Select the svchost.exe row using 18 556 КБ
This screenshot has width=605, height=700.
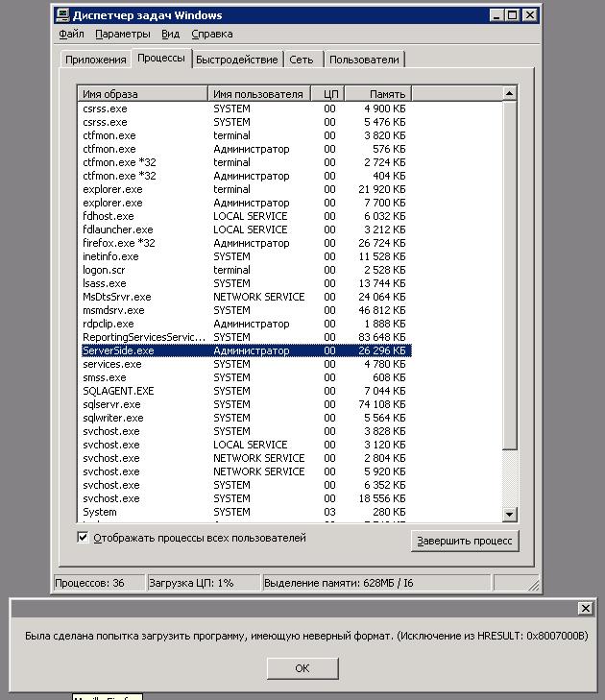pos(246,498)
